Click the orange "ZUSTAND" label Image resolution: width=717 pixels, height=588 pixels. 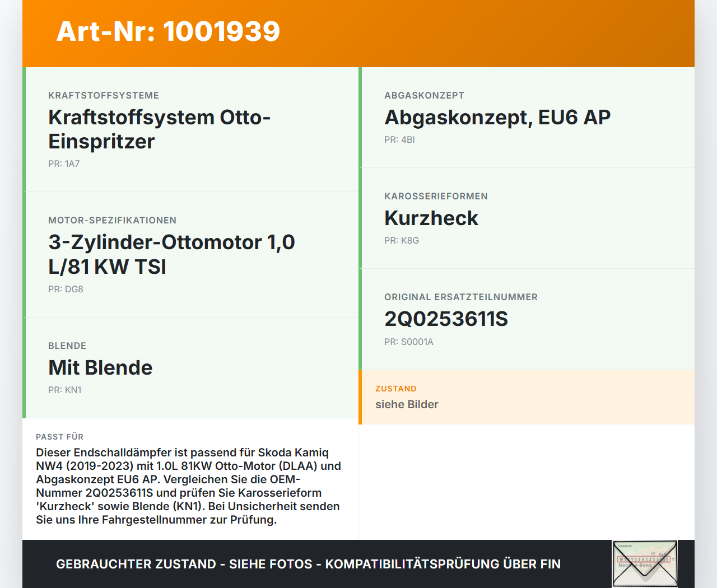click(x=396, y=389)
